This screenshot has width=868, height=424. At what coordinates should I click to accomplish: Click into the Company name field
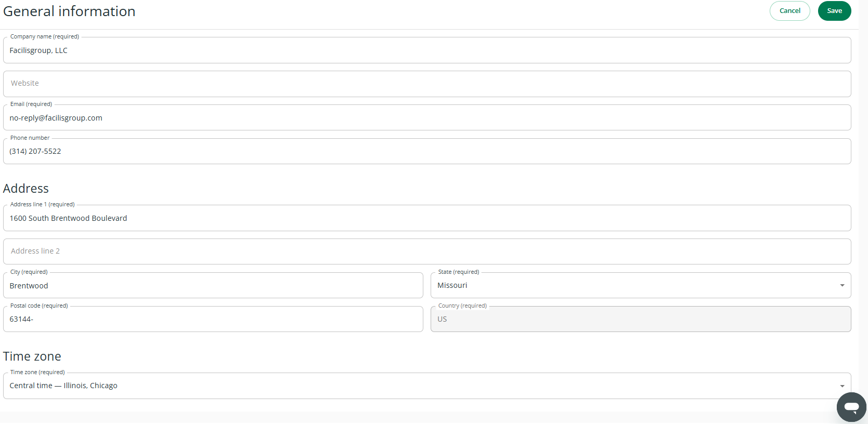tap(426, 50)
